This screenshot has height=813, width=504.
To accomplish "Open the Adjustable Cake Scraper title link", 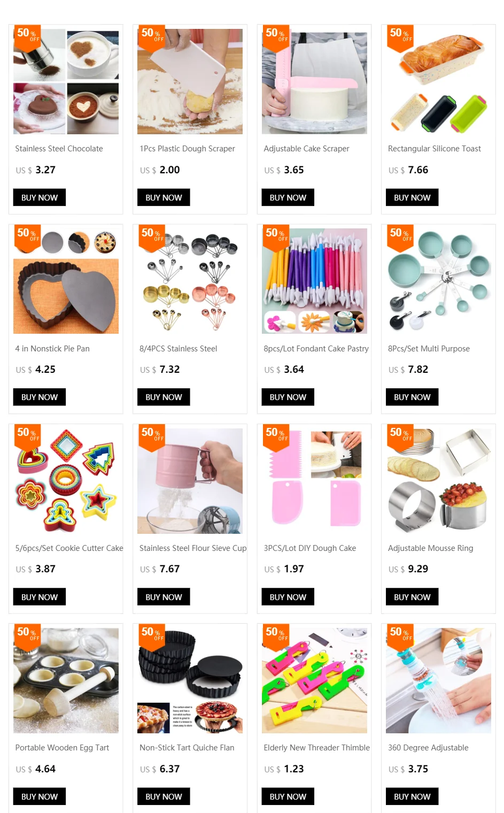I will [306, 149].
